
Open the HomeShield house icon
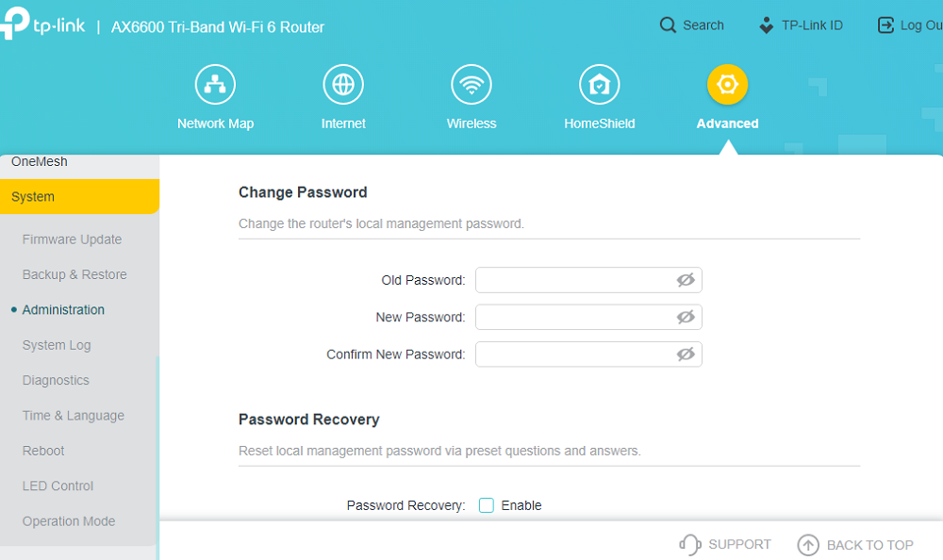click(x=600, y=84)
